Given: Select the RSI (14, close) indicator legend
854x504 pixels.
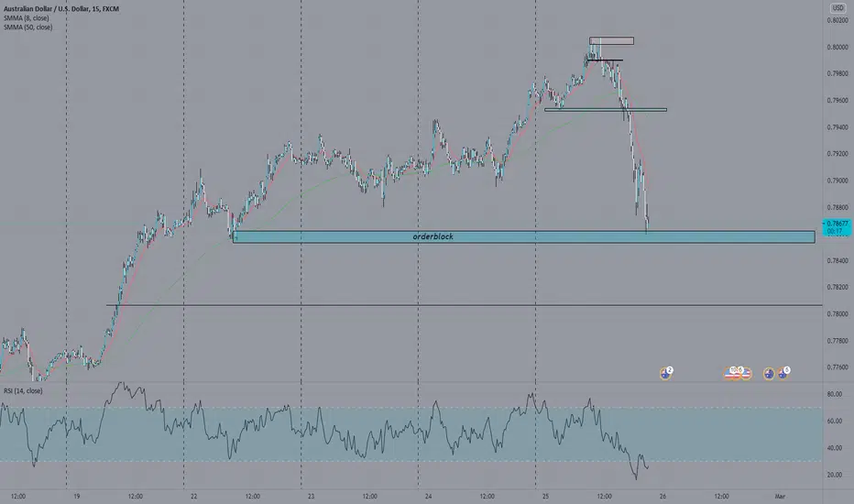Looking at the screenshot, I should [x=23, y=390].
